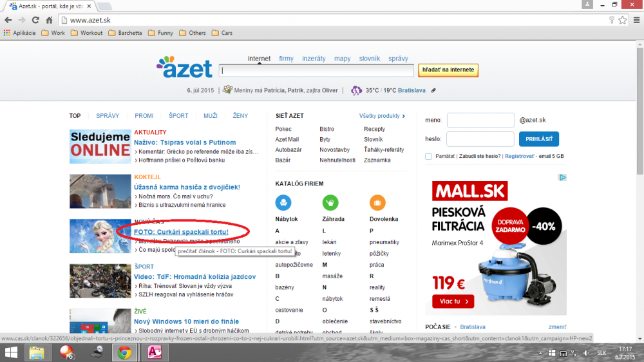Image resolution: width=644 pixels, height=362 pixels.
Task: Select the ŠPORT news tab
Action: pyautogui.click(x=178, y=116)
